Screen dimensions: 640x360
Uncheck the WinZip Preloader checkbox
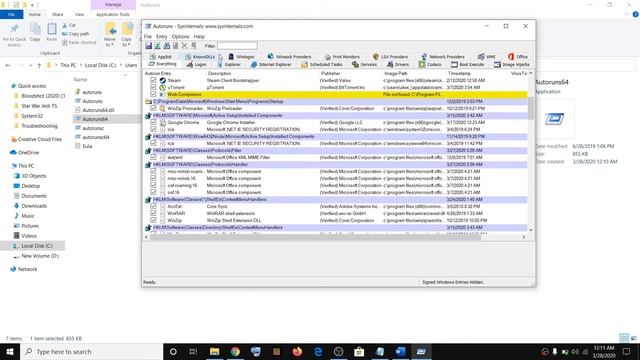coord(153,109)
